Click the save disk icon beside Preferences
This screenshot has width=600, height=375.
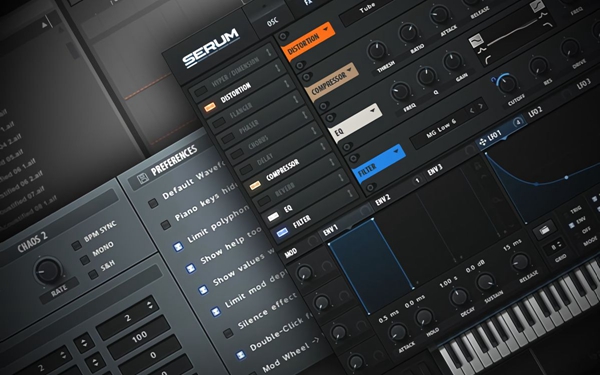[143, 179]
